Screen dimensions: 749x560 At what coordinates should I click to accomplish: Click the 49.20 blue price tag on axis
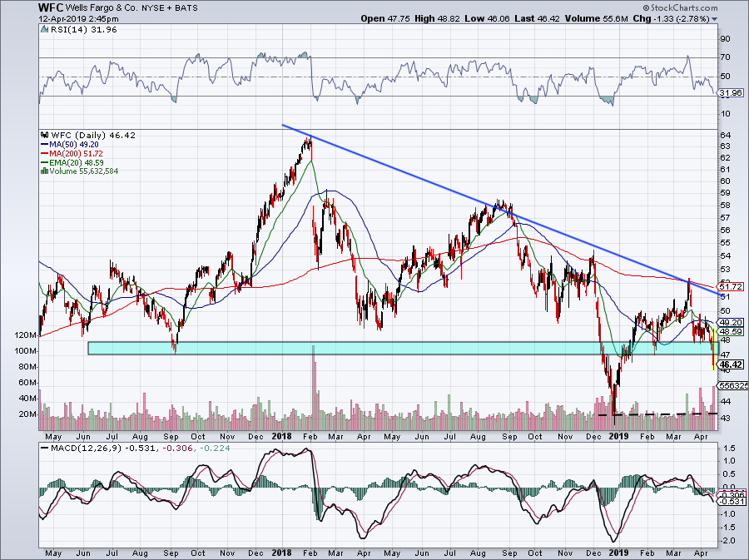732,323
